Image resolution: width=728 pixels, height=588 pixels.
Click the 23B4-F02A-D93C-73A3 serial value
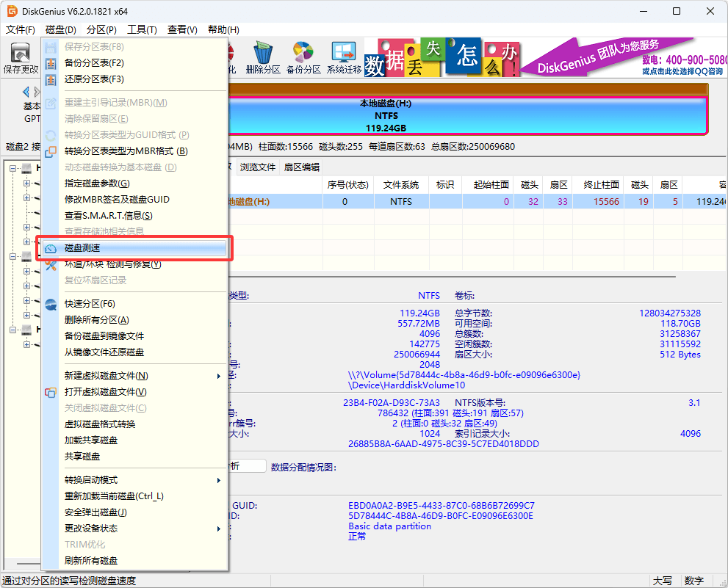tap(392, 403)
